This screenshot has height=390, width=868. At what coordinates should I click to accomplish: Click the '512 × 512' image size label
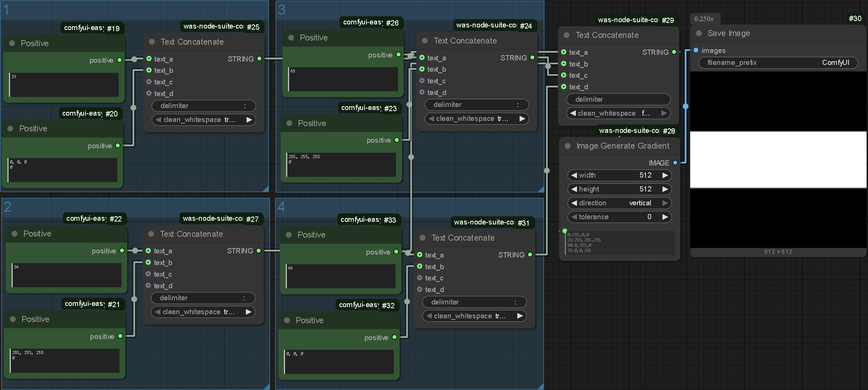pyautogui.click(x=778, y=252)
